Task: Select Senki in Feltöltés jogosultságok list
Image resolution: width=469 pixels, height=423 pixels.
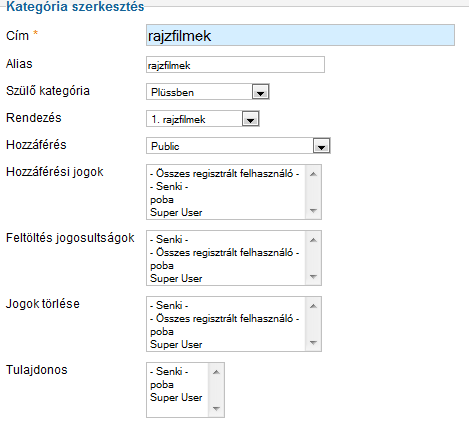Action: [169, 239]
